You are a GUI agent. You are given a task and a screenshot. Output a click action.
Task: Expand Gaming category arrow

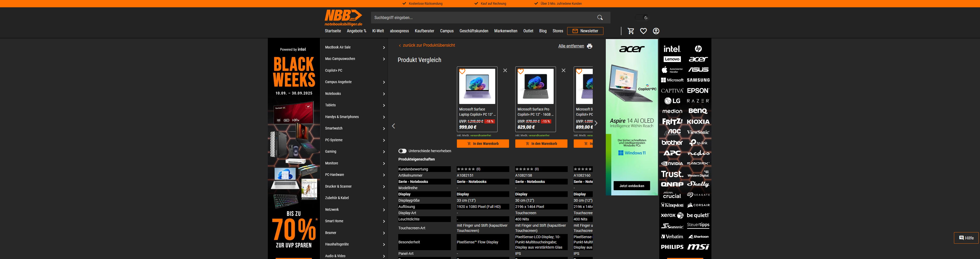tap(384, 152)
